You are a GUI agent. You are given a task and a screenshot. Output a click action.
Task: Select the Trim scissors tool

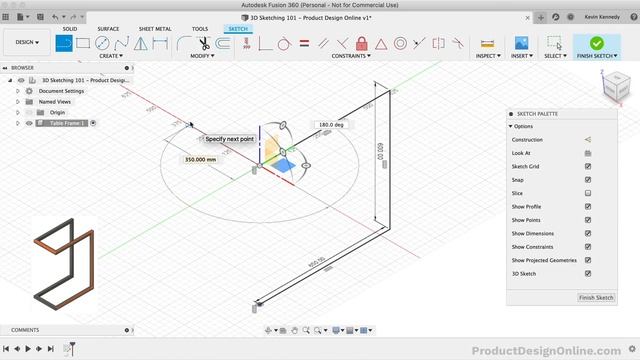[x=203, y=43]
